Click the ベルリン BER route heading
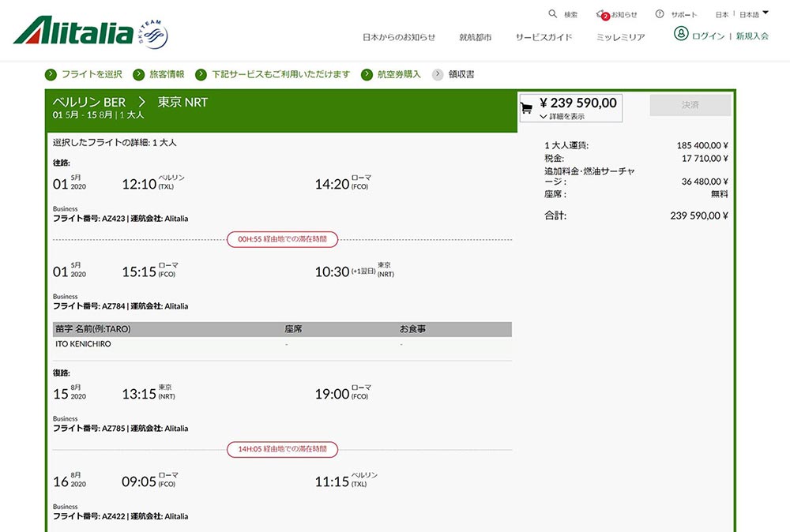 [x=89, y=102]
